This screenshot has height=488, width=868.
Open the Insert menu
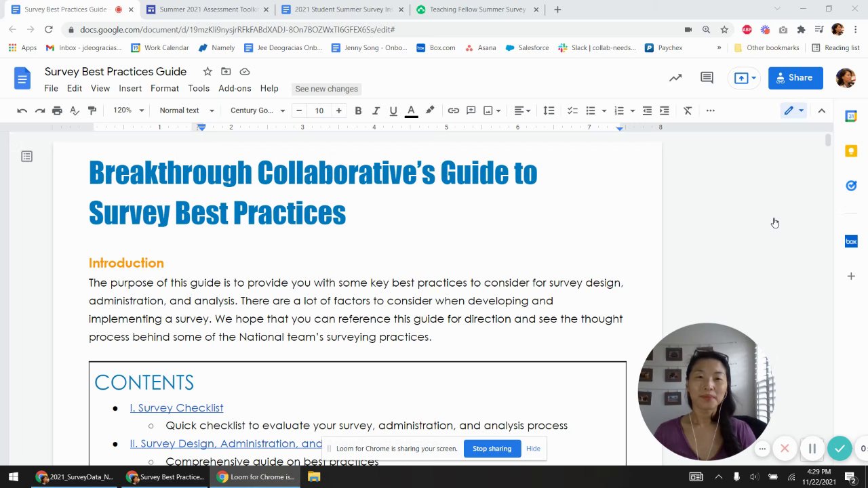[x=130, y=88]
